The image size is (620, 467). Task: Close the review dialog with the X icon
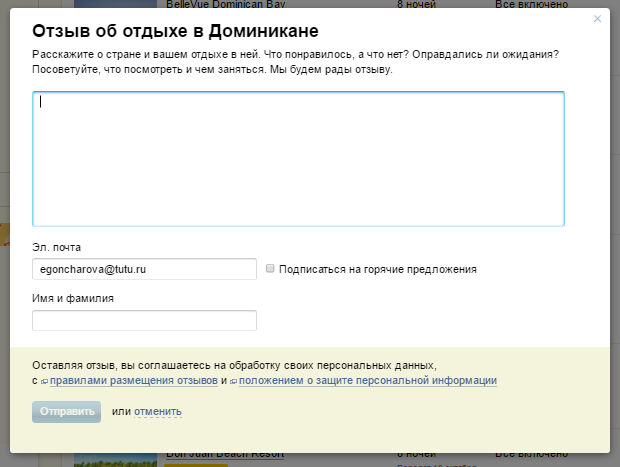[597, 19]
